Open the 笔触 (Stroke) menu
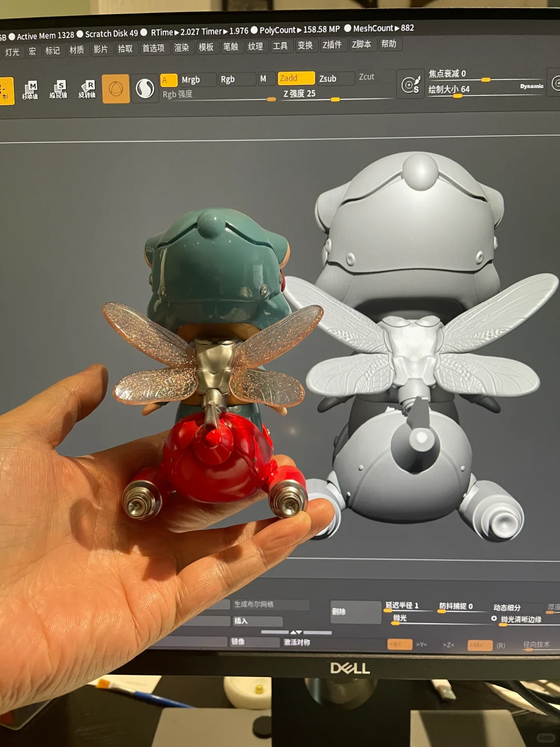 tap(231, 47)
